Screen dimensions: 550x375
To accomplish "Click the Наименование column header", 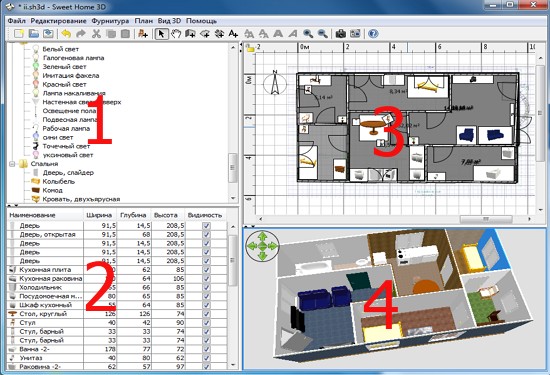I will [33, 215].
